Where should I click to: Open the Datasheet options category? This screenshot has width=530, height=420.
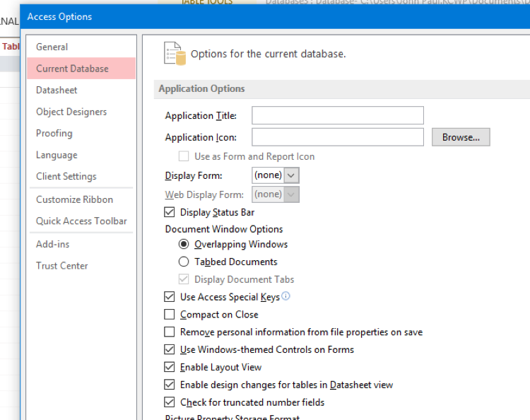pos(81,90)
